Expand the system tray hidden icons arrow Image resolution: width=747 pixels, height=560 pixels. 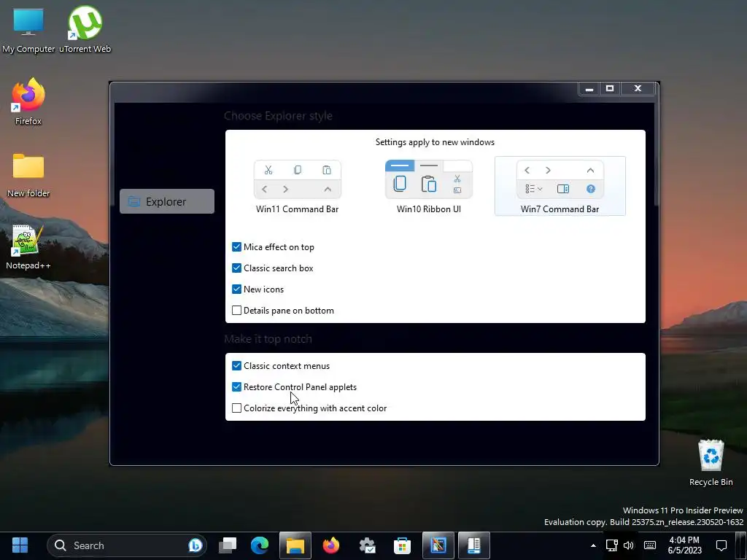(593, 545)
